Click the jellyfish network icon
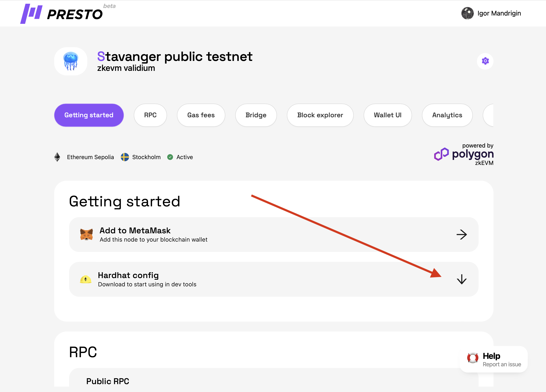The width and height of the screenshot is (546, 392). click(x=71, y=61)
